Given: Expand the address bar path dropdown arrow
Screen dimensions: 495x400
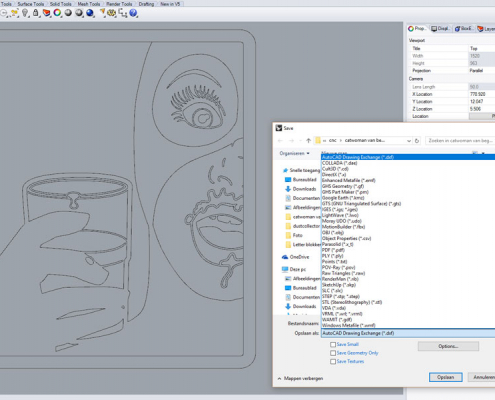Looking at the screenshot, I should (x=409, y=141).
